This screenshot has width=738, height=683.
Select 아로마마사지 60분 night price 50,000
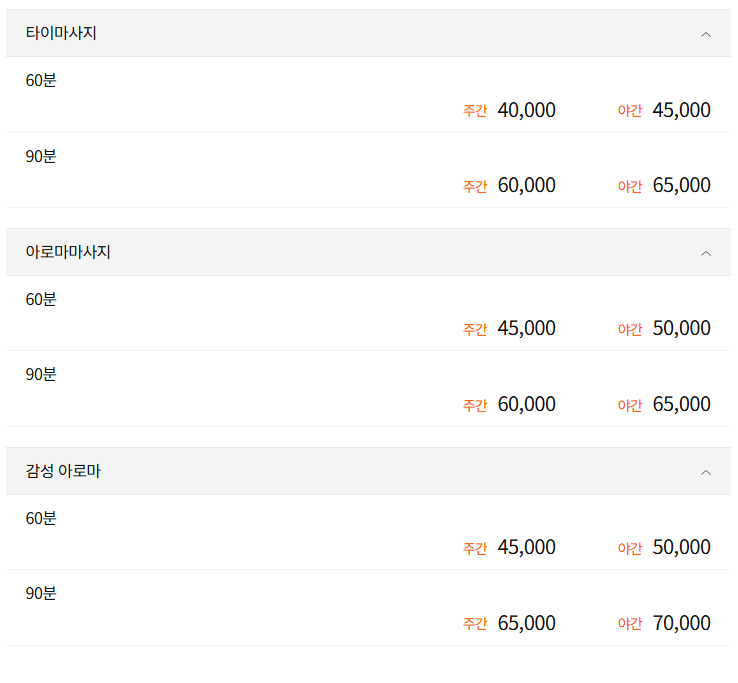tap(681, 328)
